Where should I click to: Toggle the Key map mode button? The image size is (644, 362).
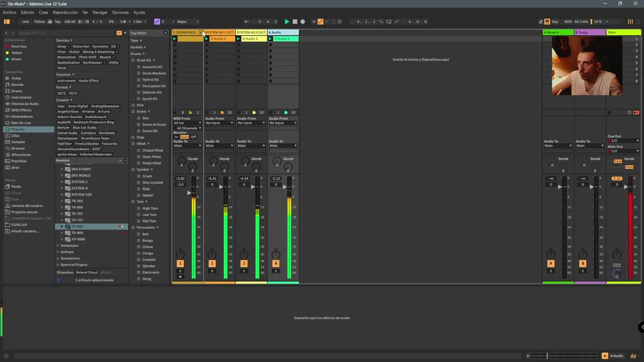pyautogui.click(x=555, y=22)
